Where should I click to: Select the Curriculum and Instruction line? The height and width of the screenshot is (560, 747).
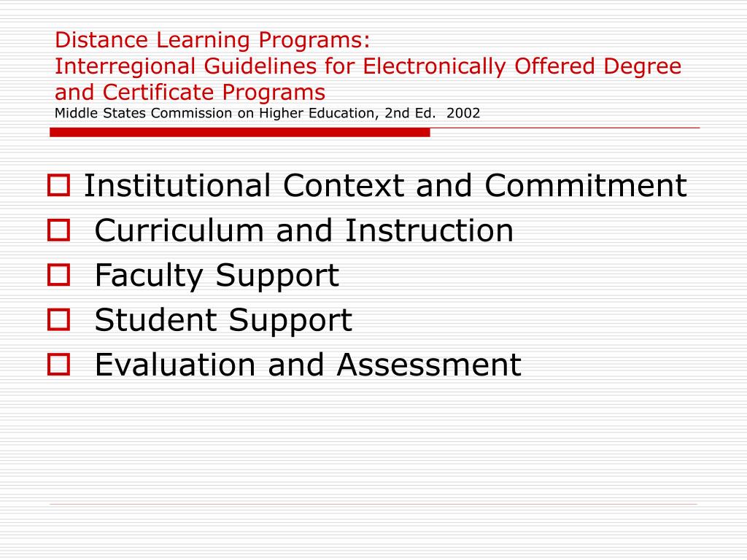[304, 230]
